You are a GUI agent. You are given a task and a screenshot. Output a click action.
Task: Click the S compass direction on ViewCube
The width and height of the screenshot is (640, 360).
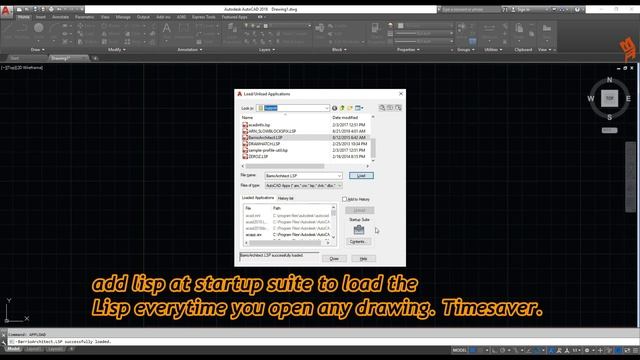(x=609, y=117)
